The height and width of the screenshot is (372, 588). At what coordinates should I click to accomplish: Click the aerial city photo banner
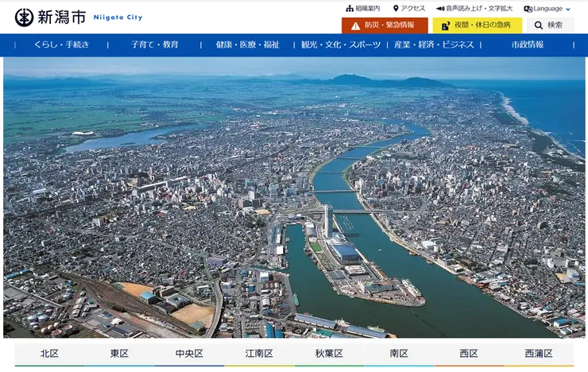[x=294, y=198]
